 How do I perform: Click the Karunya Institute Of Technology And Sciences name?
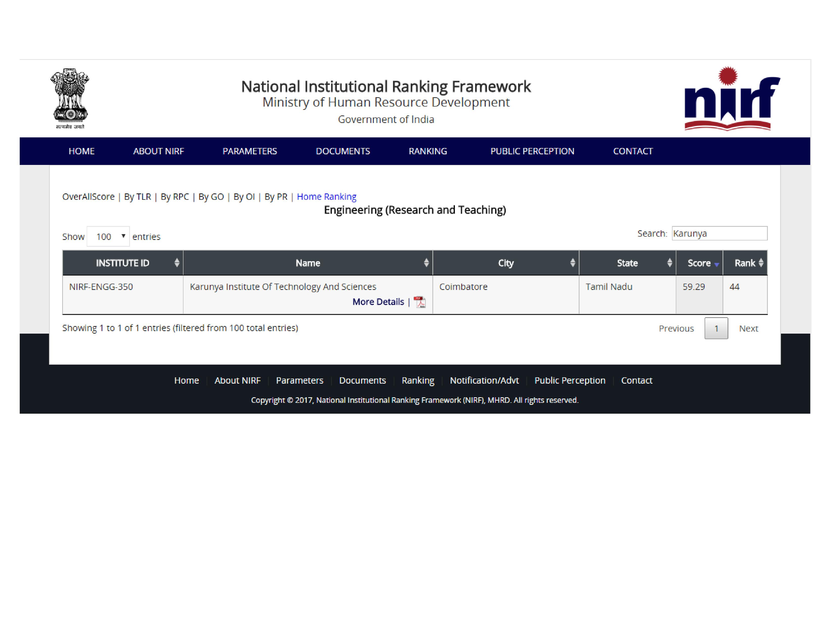pos(283,287)
